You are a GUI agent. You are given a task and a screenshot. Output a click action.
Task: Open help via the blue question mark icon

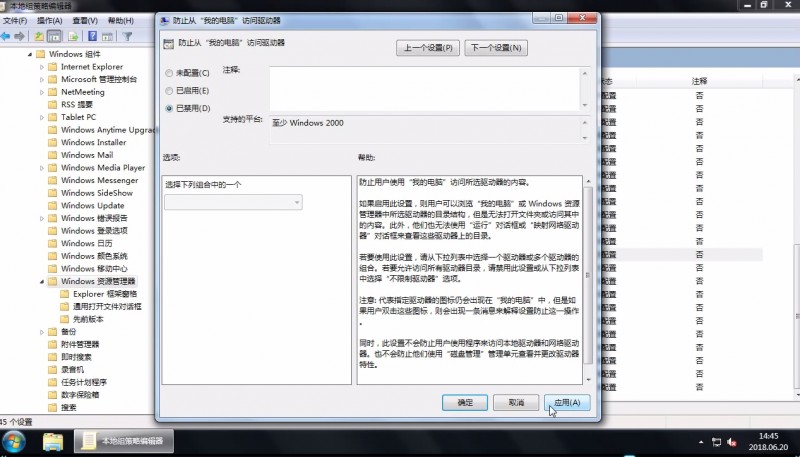pyautogui.click(x=92, y=36)
